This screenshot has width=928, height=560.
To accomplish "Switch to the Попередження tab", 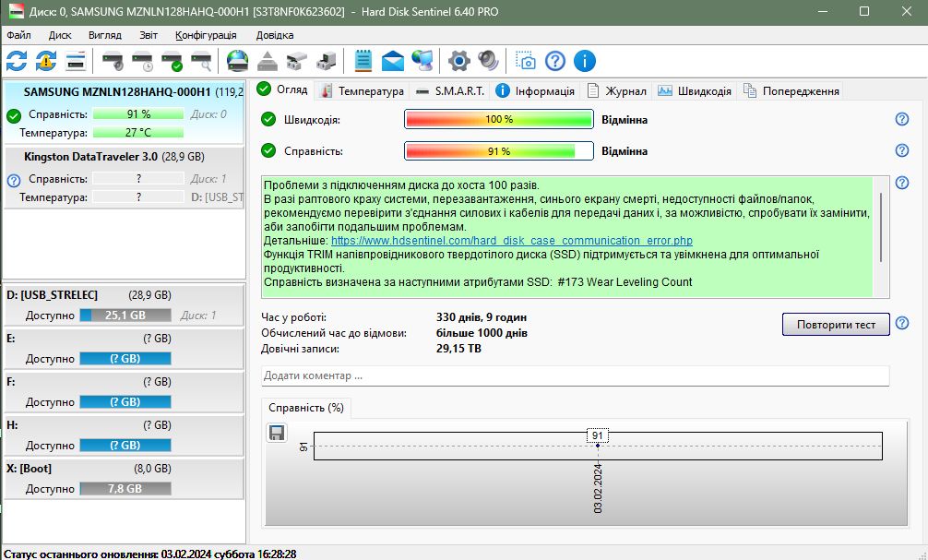I will [x=791, y=91].
